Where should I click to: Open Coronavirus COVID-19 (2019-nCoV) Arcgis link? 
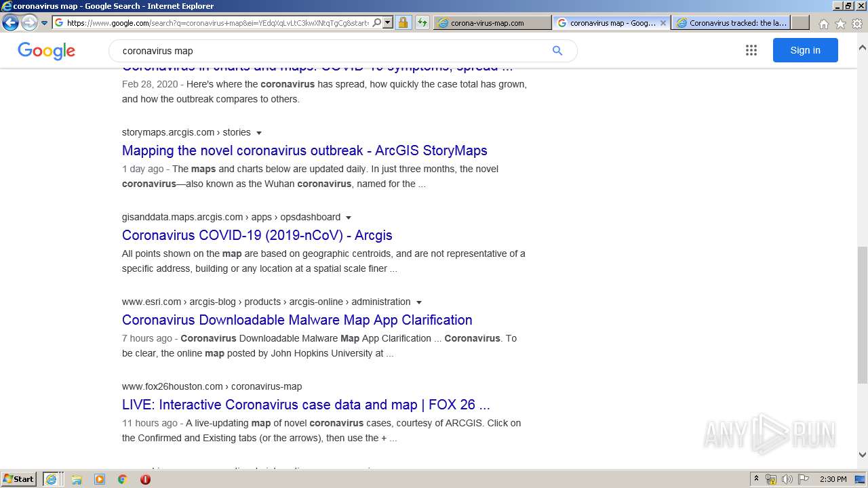257,235
